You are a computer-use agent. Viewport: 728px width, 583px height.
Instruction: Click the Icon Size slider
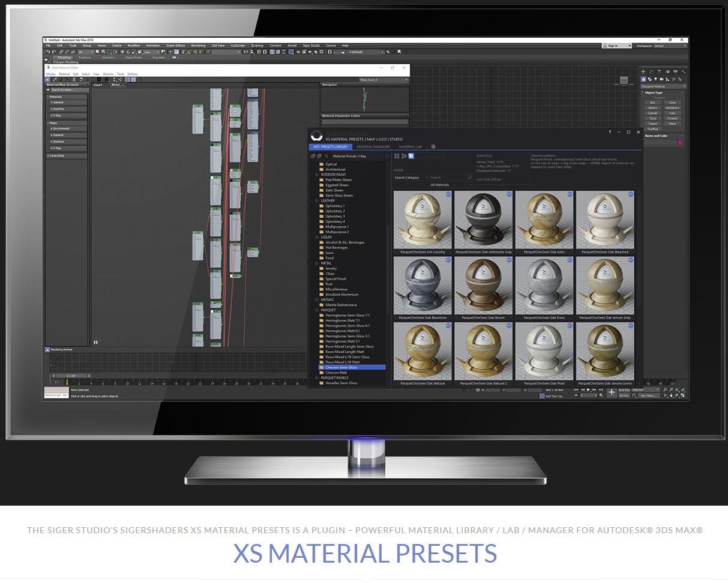pyautogui.click(x=501, y=185)
